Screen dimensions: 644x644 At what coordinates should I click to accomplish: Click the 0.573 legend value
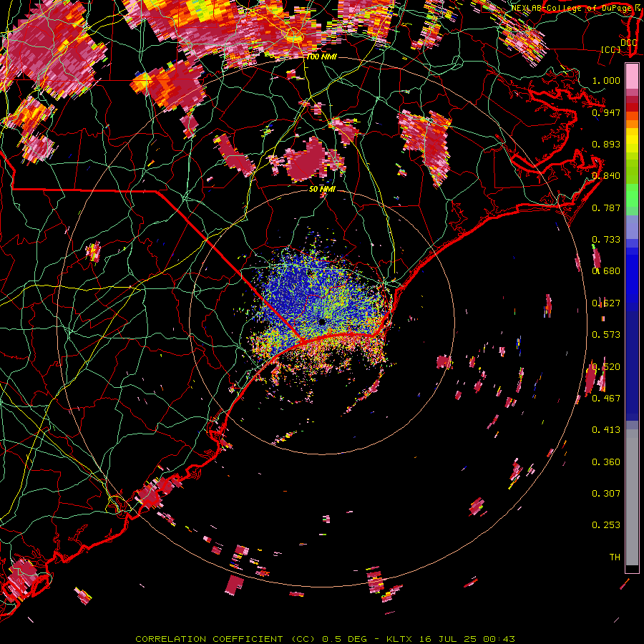[x=606, y=335]
